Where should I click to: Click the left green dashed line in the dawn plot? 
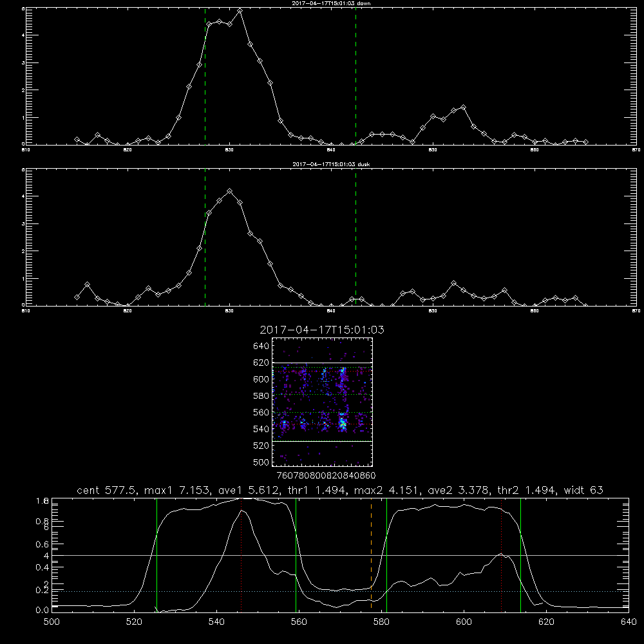pyautogui.click(x=205, y=77)
